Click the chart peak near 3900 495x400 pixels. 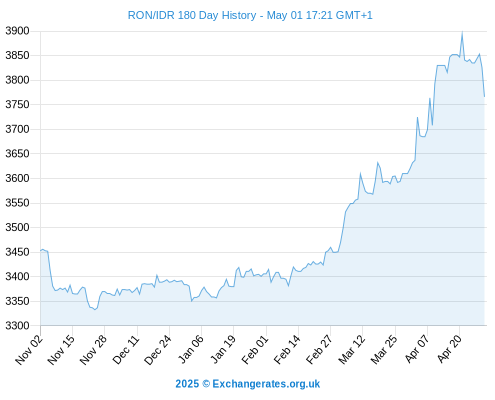(462, 32)
